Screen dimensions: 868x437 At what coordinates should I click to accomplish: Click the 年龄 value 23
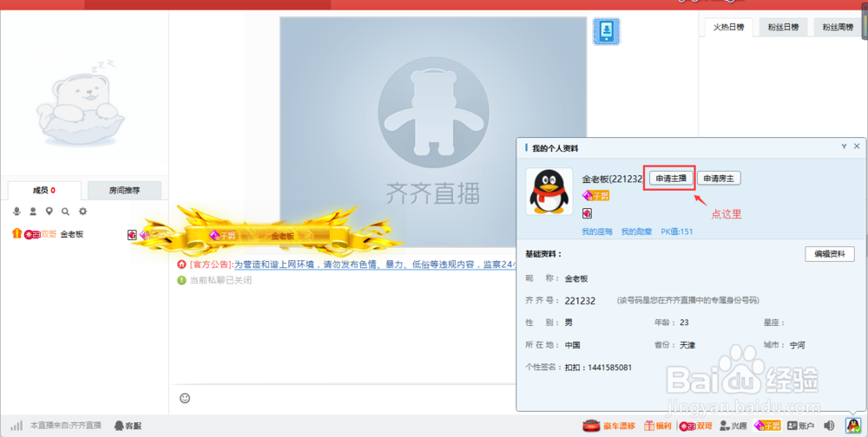(684, 323)
